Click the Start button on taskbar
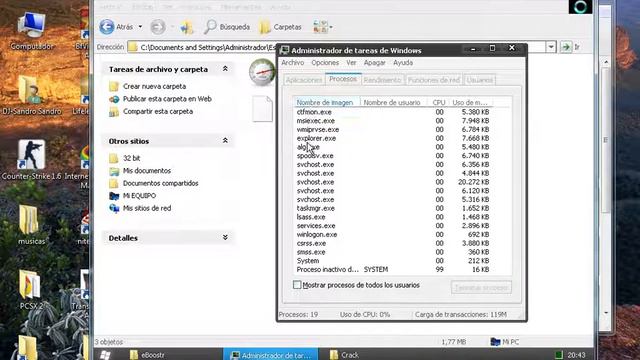640x360 pixels. pyautogui.click(x=105, y=355)
